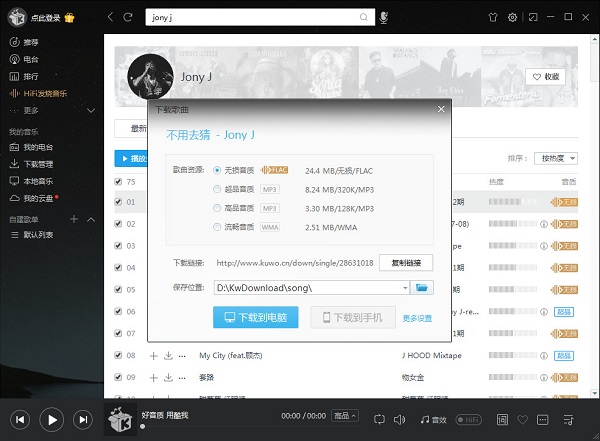Select 超品音质 320K MP3 radio option

(217, 188)
